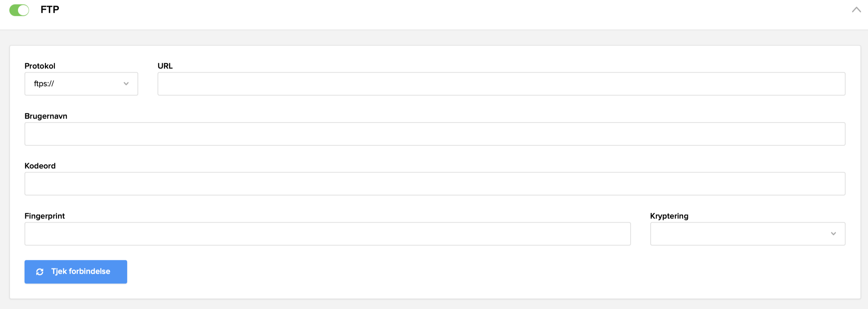868x309 pixels.
Task: Click the selected ftps:// protocol value
Action: 44,84
